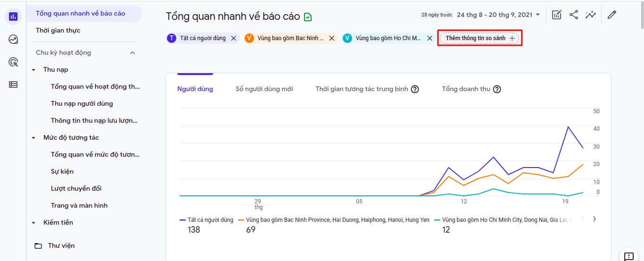
Task: Open the Advertising icon in left rail
Action: [13, 62]
